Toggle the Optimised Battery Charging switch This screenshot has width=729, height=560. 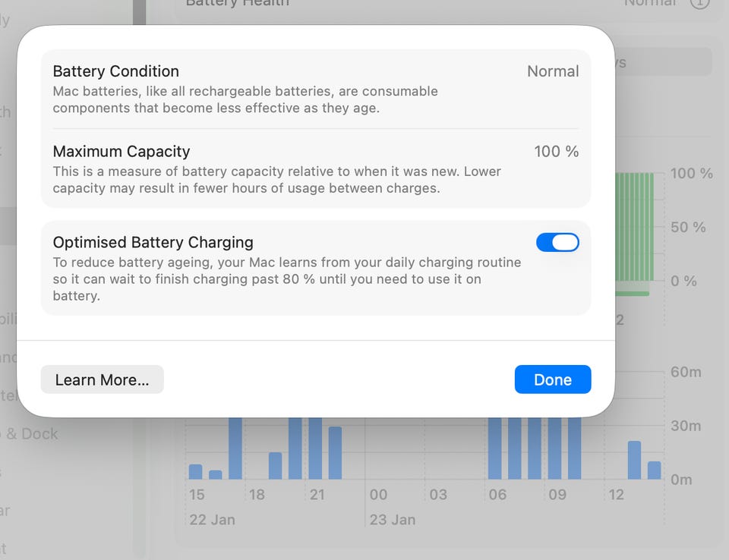pyautogui.click(x=557, y=242)
